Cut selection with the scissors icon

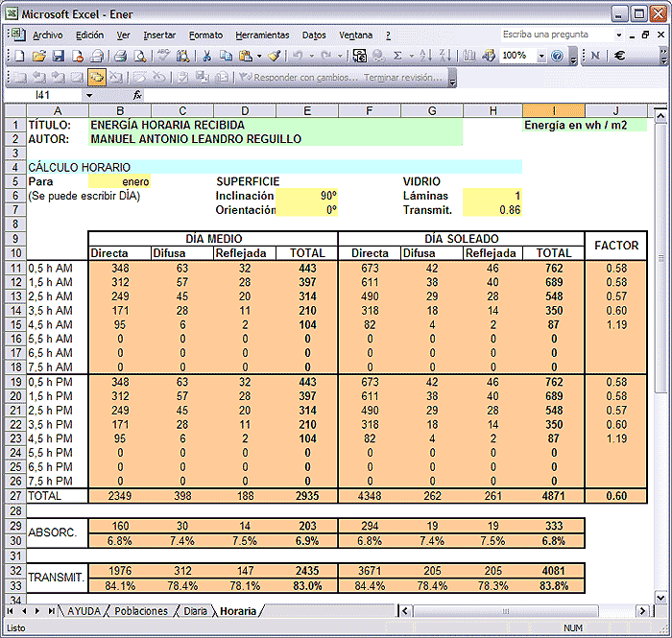[x=205, y=56]
